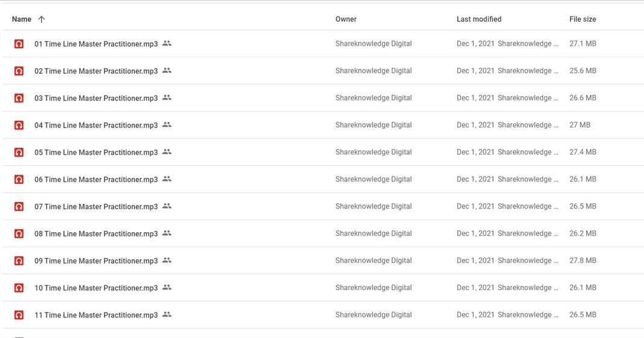Viewport: 644px width, 338px height.
Task: Click the shared icon next to 08 Time Line file
Action: coord(167,233)
